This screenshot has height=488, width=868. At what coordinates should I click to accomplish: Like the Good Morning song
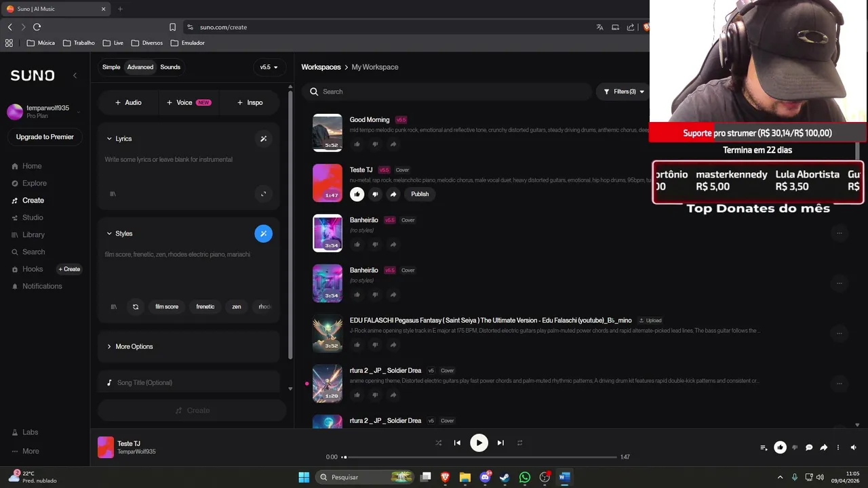(x=357, y=144)
